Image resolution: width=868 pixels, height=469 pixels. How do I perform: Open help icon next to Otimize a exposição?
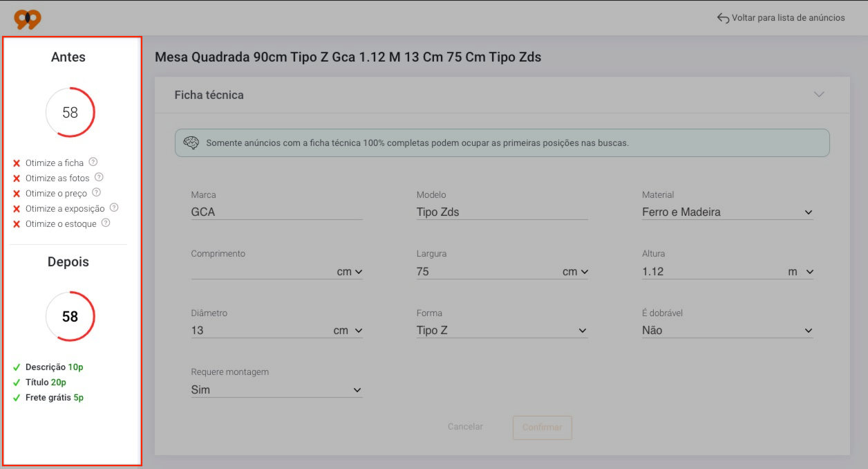pos(114,208)
